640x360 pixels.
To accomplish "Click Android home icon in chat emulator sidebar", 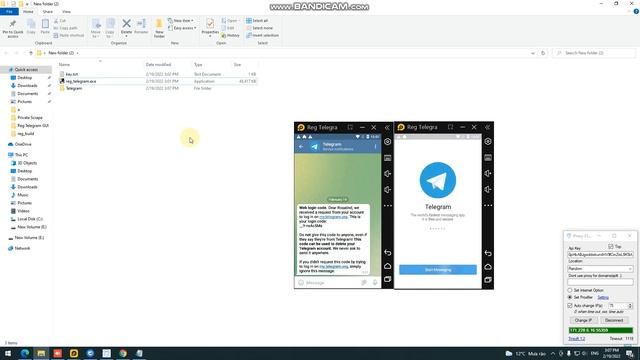I will point(387,266).
